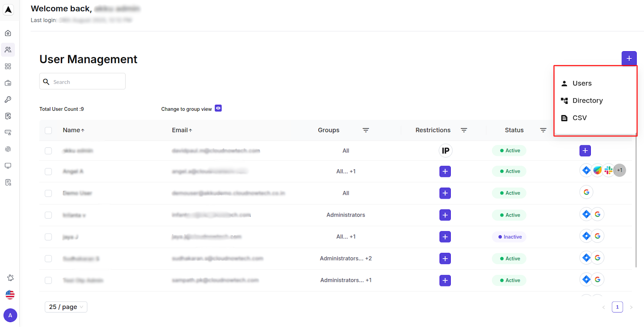Tick checkbox for Demo User row
Image resolution: width=644 pixels, height=327 pixels.
click(x=48, y=193)
